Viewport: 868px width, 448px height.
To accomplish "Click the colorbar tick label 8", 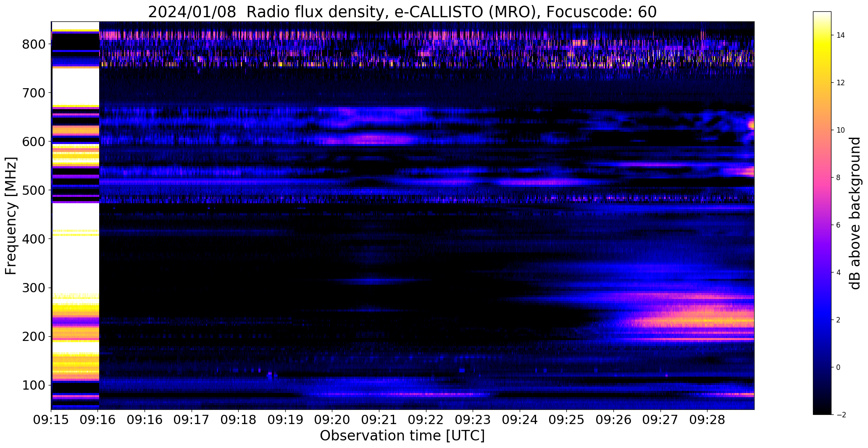I will [838, 178].
